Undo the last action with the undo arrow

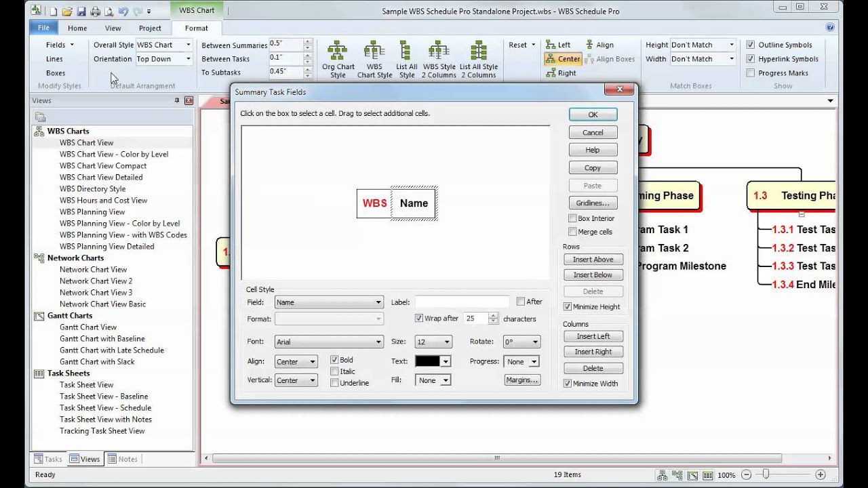123,12
